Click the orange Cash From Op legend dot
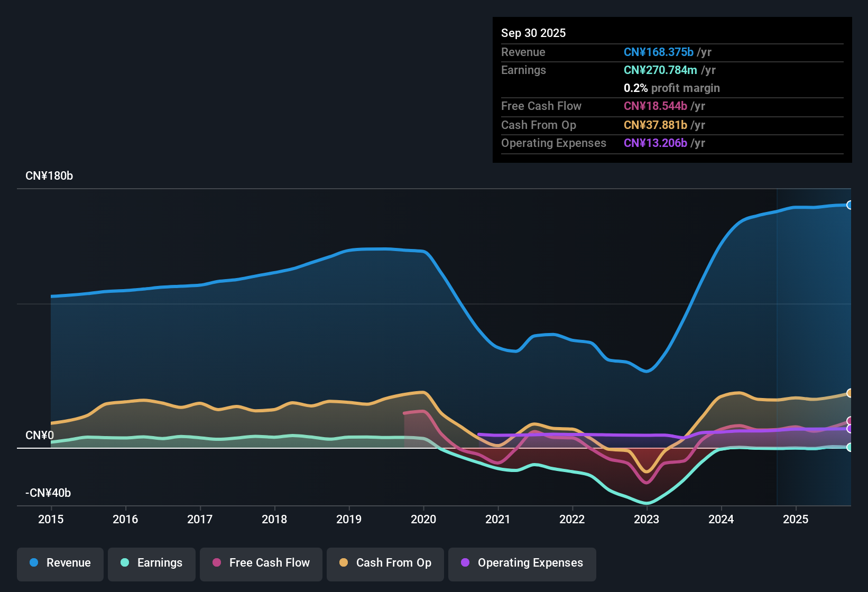This screenshot has width=868, height=592. point(344,563)
